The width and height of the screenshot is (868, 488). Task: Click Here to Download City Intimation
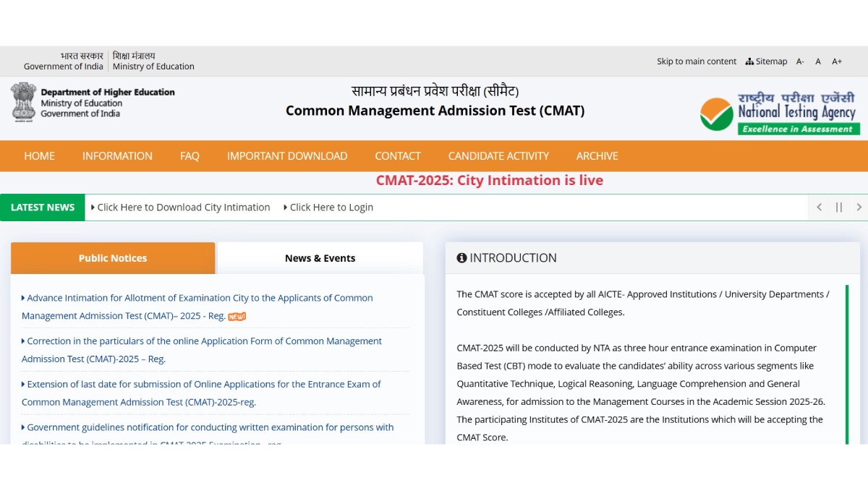coord(183,207)
